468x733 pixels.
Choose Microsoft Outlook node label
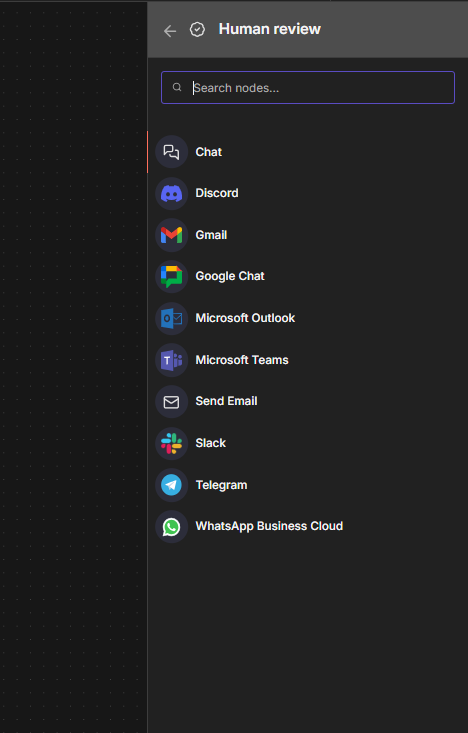coord(245,318)
